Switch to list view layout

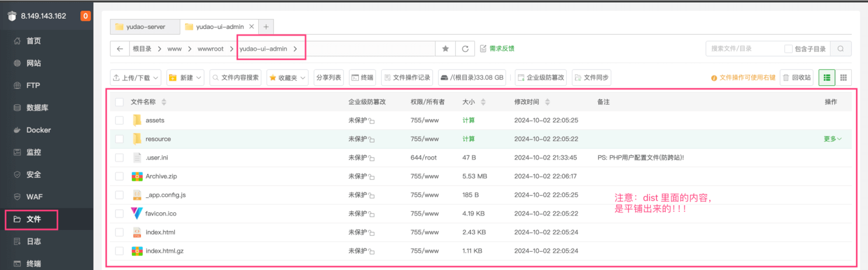[x=827, y=78]
